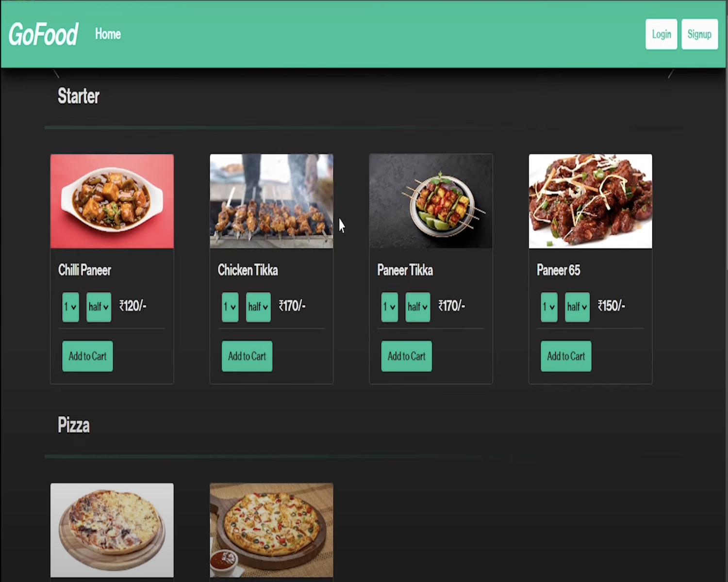Click the second pizza image with dip bowl
Image resolution: width=728 pixels, height=582 pixels.
click(271, 530)
